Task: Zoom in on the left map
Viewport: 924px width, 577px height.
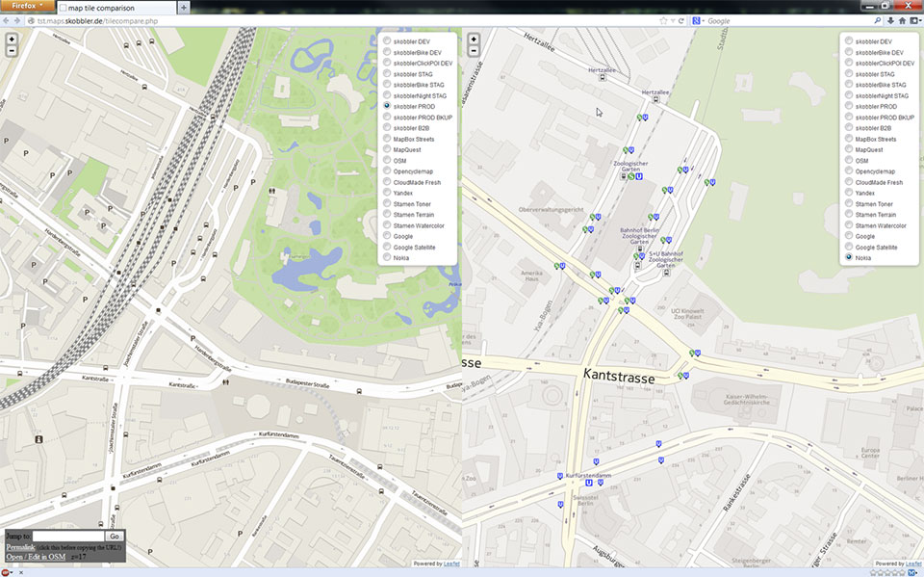Action: (11, 39)
